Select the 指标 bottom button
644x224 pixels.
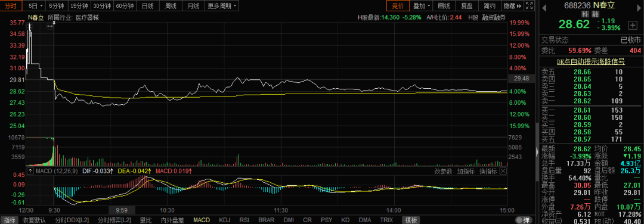pos(9,220)
